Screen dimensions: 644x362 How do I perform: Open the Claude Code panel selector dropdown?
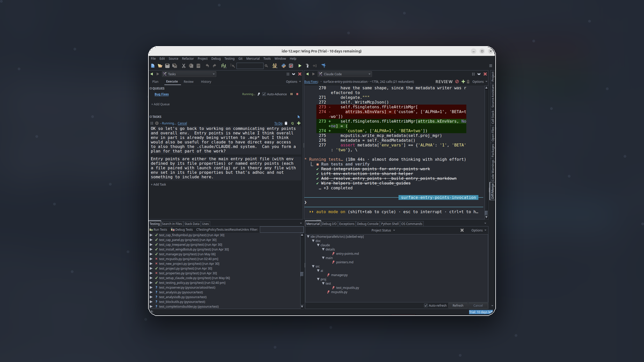point(345,74)
